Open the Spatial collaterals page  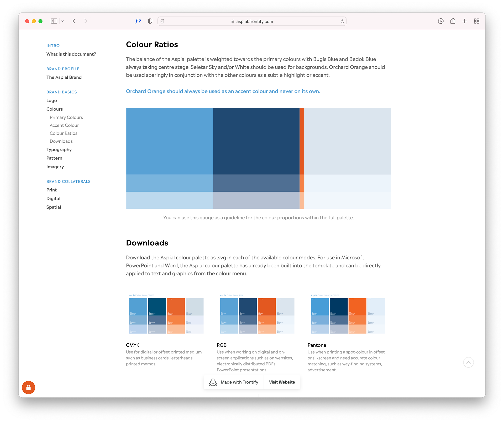[x=54, y=207]
